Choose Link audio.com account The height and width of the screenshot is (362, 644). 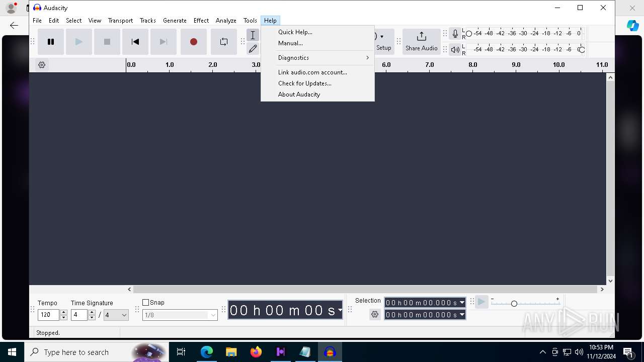[x=317, y=72]
